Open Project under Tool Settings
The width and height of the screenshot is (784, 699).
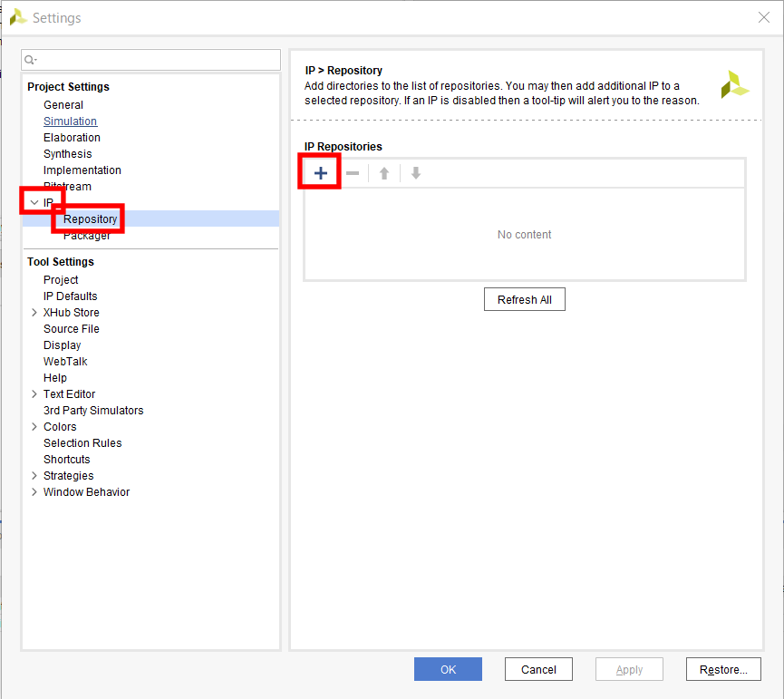(x=61, y=280)
